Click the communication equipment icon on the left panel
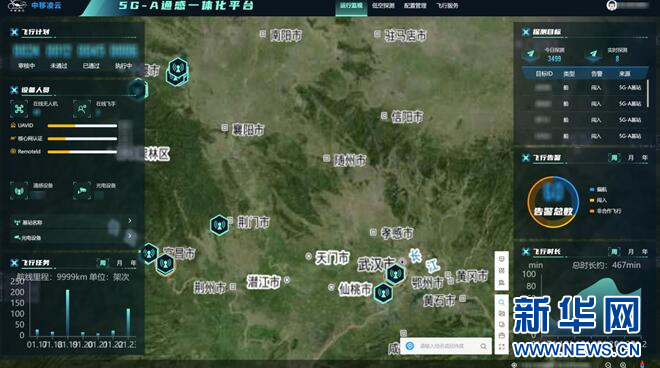The height and width of the screenshot is (368, 660). coord(19,191)
